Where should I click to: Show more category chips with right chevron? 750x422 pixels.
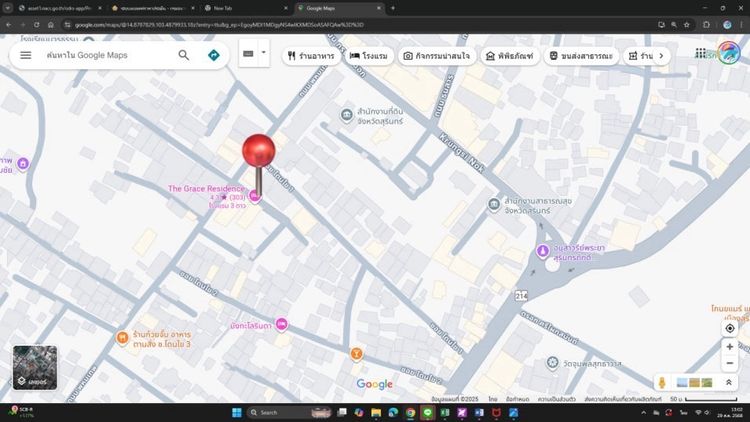click(662, 56)
